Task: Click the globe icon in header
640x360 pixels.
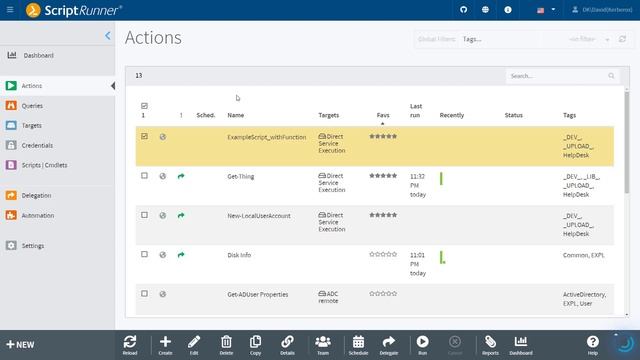Action: tap(485, 10)
